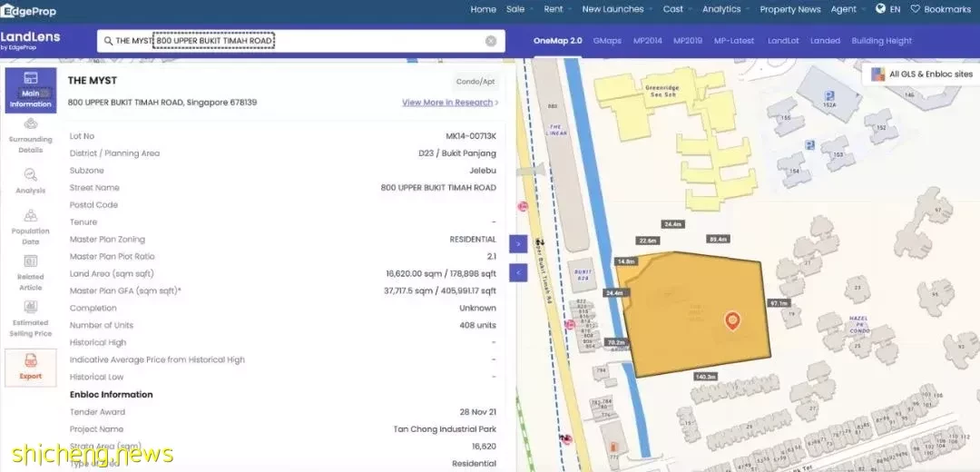Click the 408 units value
Screen dimensions: 980x472
click(477, 325)
